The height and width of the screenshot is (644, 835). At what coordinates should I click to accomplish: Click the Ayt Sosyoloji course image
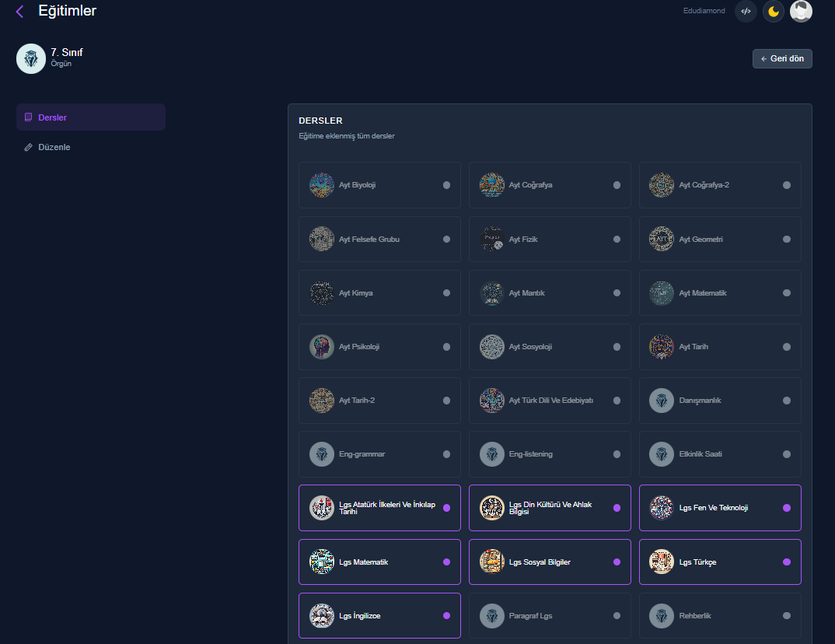coord(491,347)
